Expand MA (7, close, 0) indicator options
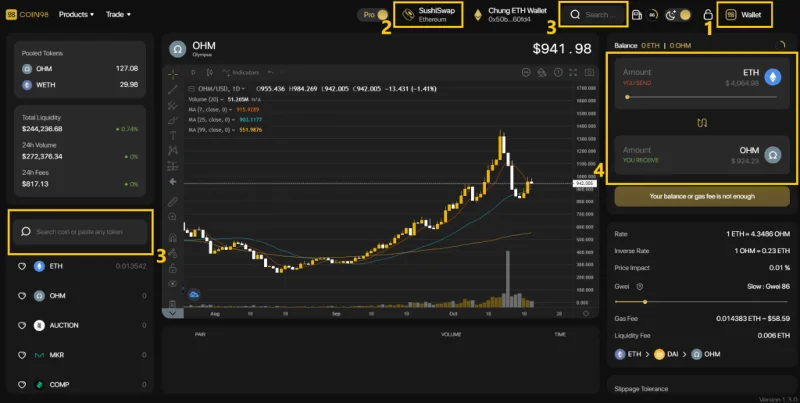Image resolution: width=800 pixels, height=403 pixels. click(231, 110)
